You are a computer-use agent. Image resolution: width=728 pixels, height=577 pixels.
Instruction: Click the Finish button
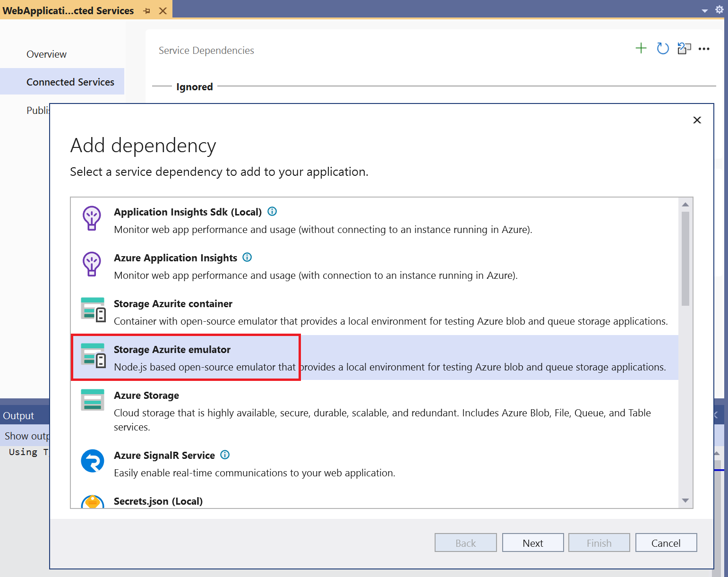[x=599, y=543]
